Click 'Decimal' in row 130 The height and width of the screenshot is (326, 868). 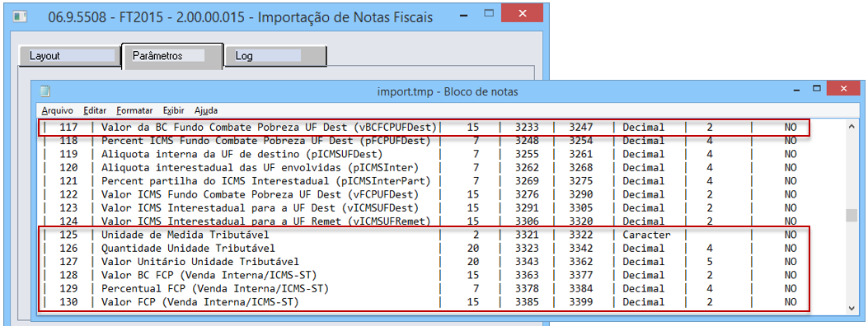coord(643,302)
